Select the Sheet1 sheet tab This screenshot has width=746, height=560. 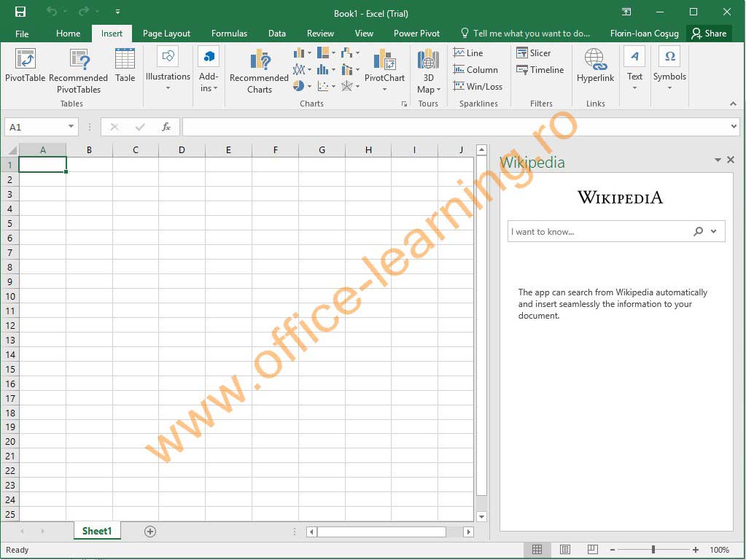click(x=97, y=531)
